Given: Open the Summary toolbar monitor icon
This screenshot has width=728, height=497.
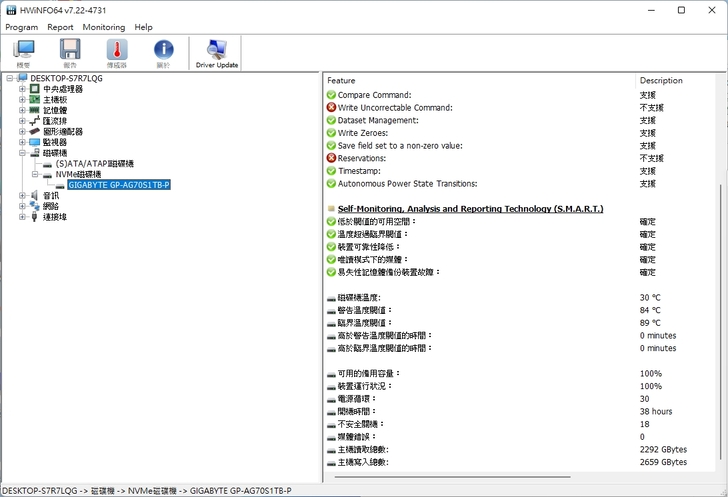Looking at the screenshot, I should coord(24,49).
